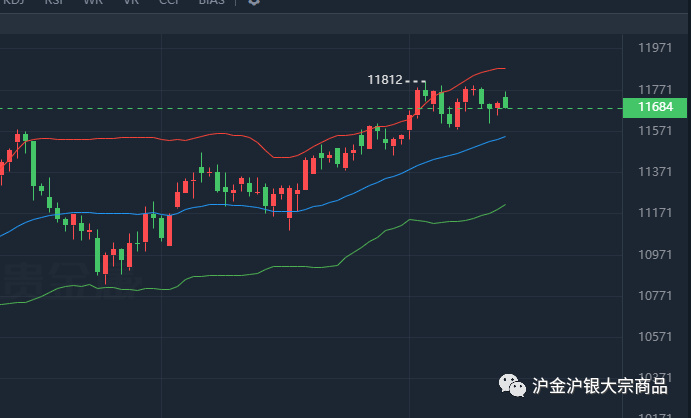Click the 11171 price axis label
Image resolution: width=691 pixels, height=418 pixels.
coord(655,213)
